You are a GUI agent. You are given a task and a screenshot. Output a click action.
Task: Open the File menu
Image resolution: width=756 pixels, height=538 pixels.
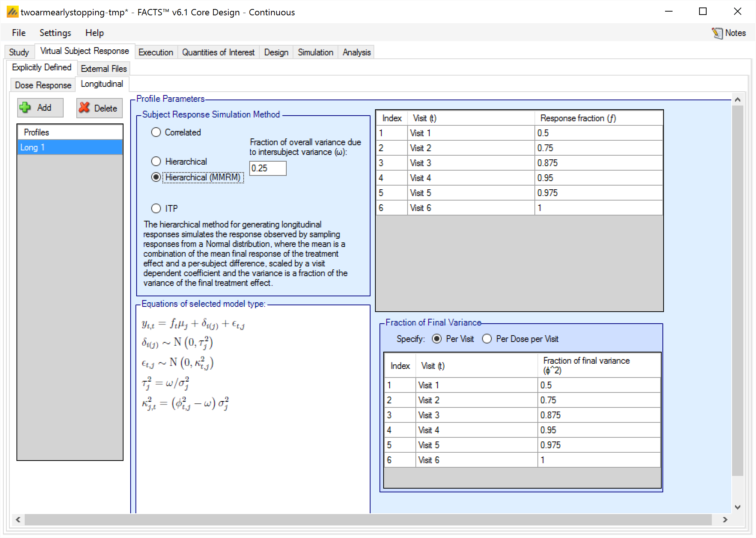[19, 33]
